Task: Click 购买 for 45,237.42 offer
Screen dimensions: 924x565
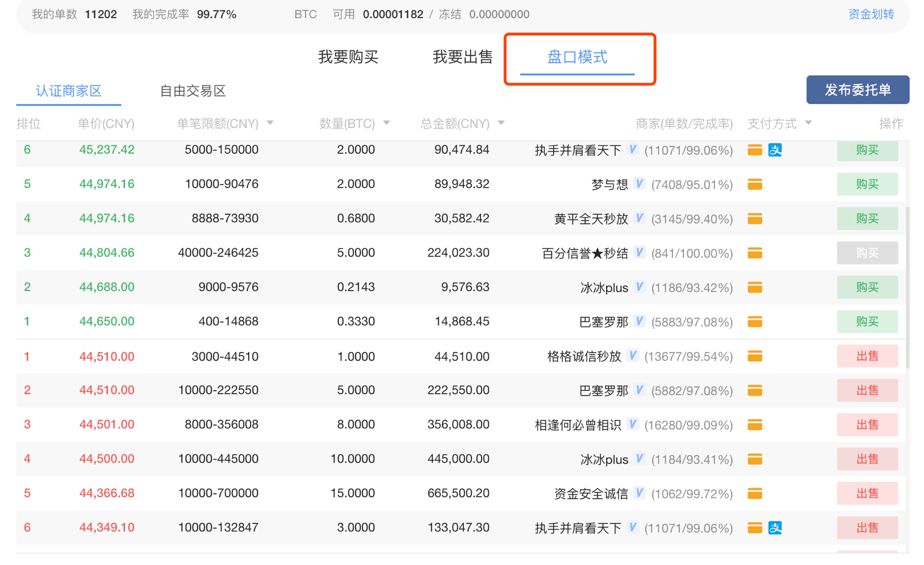Action: pyautogui.click(x=867, y=150)
